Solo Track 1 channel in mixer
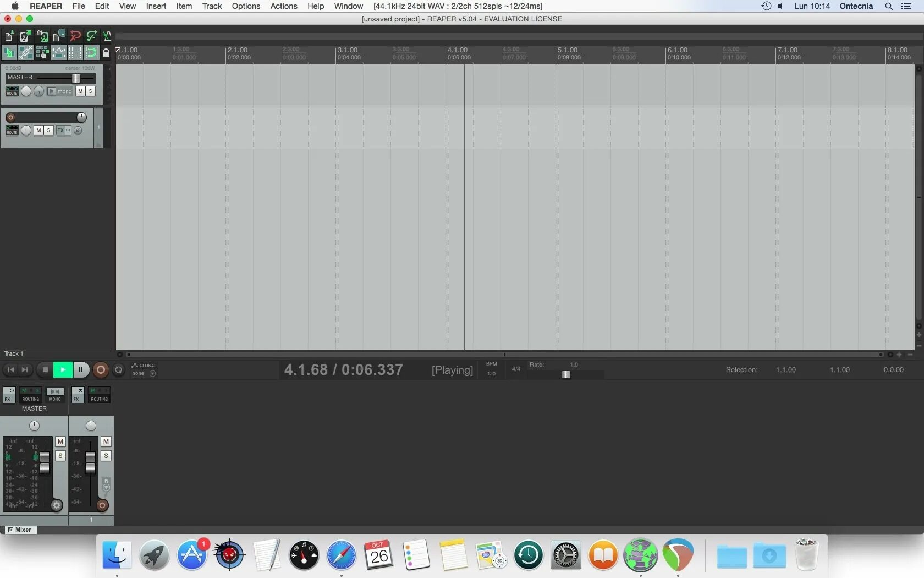924x578 pixels. coord(106,456)
